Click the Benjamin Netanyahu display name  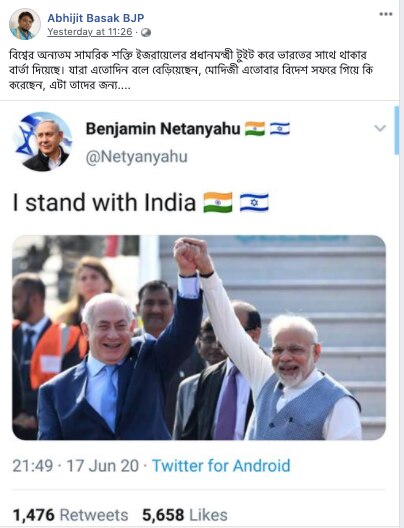click(163, 129)
